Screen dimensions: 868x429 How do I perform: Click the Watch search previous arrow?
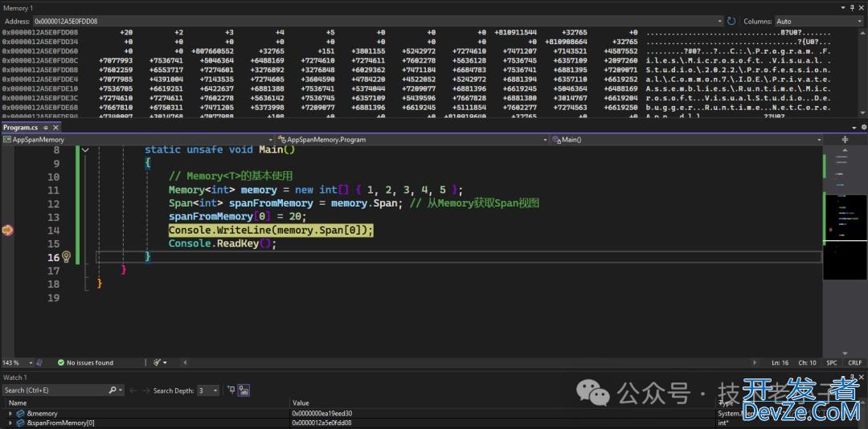click(x=133, y=390)
